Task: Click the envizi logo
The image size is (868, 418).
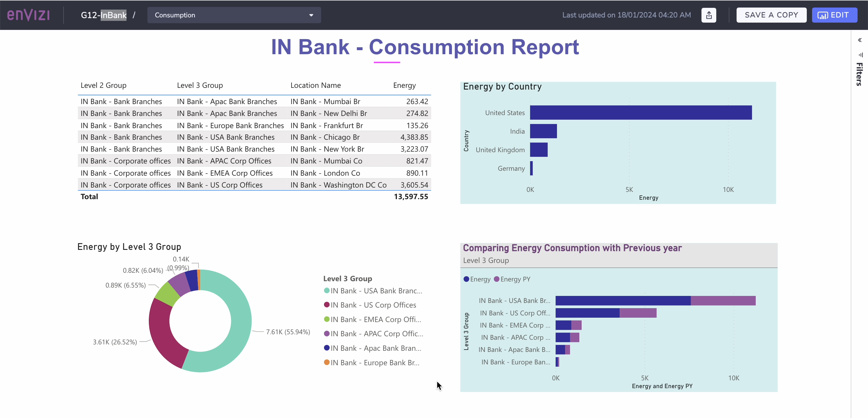Action: pyautogui.click(x=28, y=15)
